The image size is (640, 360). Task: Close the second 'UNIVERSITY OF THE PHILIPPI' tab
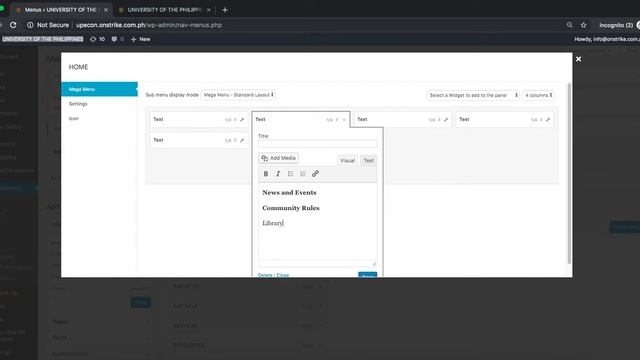click(209, 10)
